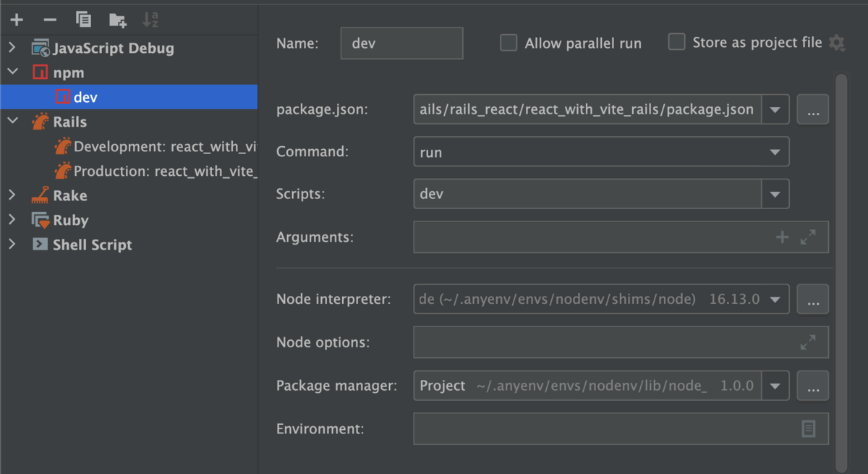Open the Scripts dropdown
Image resolution: width=868 pixels, height=474 pixels.
[776, 193]
